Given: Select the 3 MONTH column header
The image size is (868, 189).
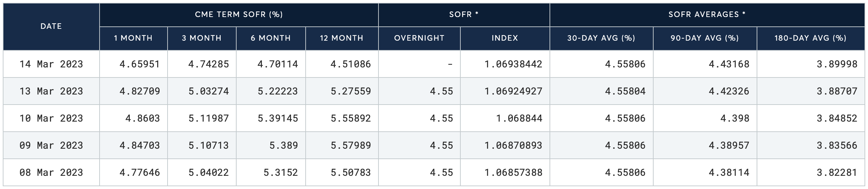Looking at the screenshot, I should pos(202,38).
